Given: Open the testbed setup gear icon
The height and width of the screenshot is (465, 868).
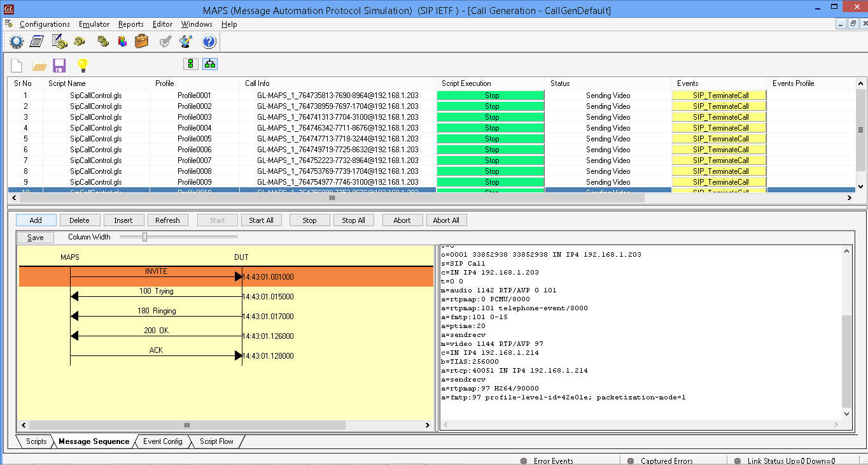Looking at the screenshot, I should click(x=17, y=42).
